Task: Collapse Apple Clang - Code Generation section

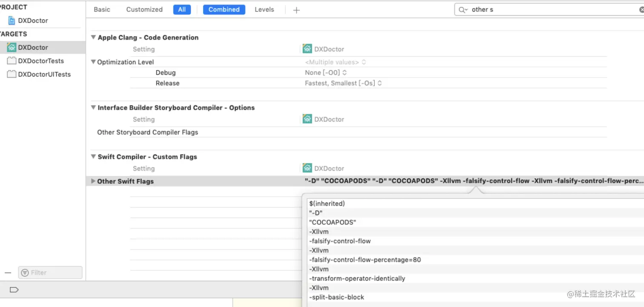Action: (94, 37)
